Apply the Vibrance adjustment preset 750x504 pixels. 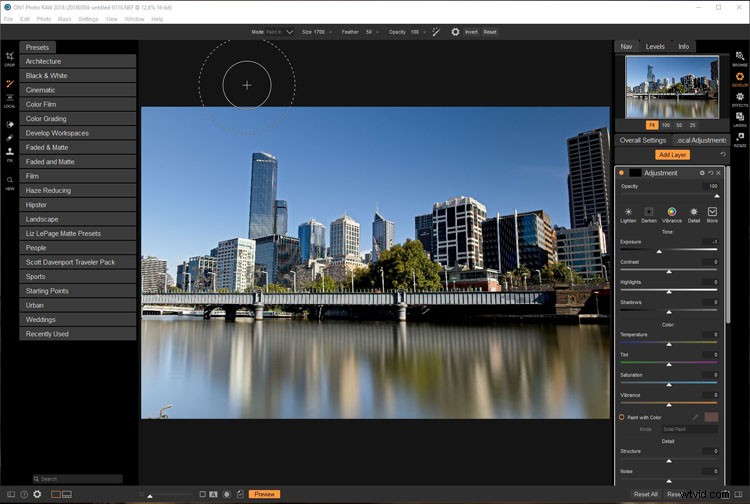pyautogui.click(x=672, y=214)
